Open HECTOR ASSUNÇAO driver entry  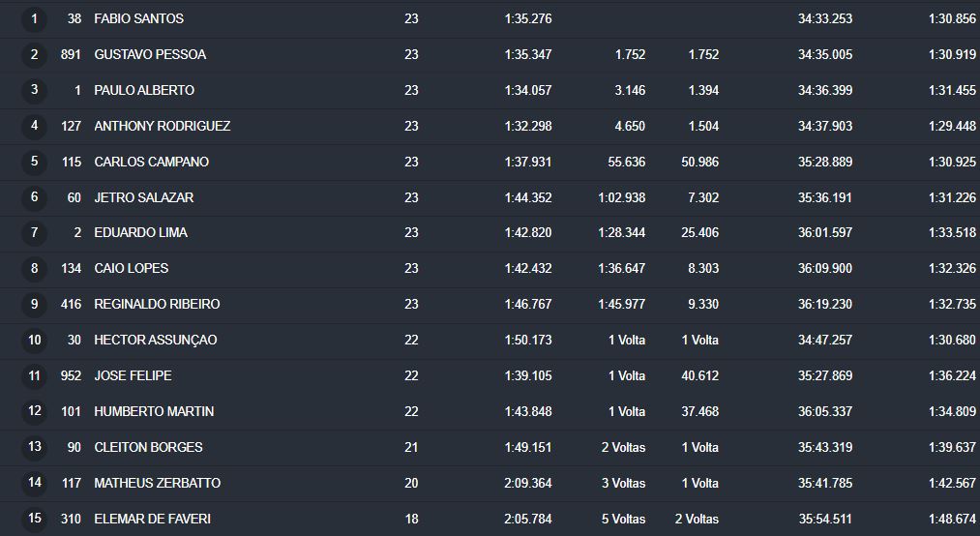click(155, 340)
